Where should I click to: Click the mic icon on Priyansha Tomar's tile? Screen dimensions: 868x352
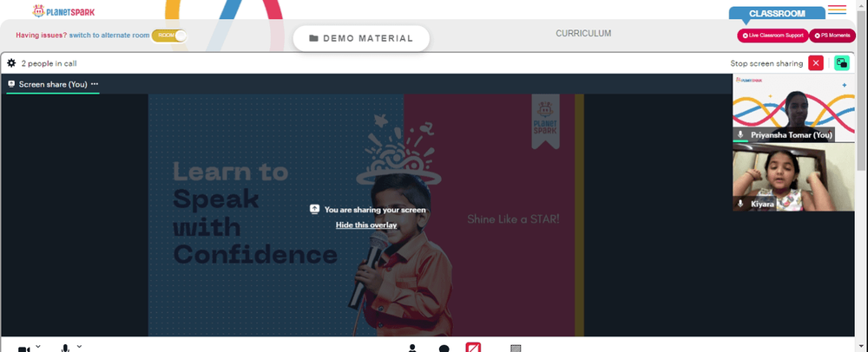[x=740, y=135]
